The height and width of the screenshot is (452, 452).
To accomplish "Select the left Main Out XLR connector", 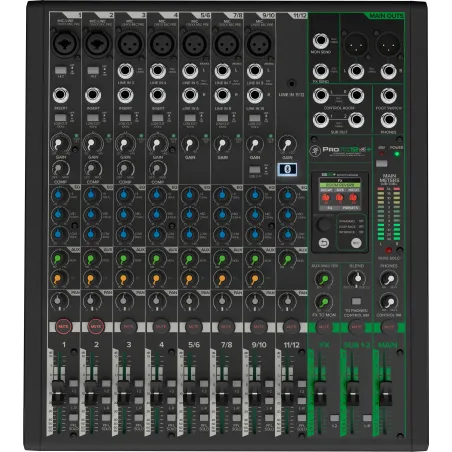I will (x=356, y=44).
